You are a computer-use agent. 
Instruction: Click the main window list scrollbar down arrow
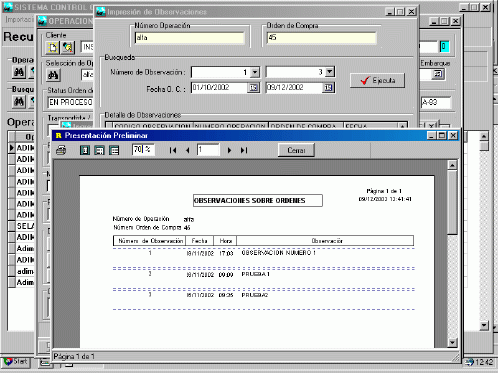point(484,325)
